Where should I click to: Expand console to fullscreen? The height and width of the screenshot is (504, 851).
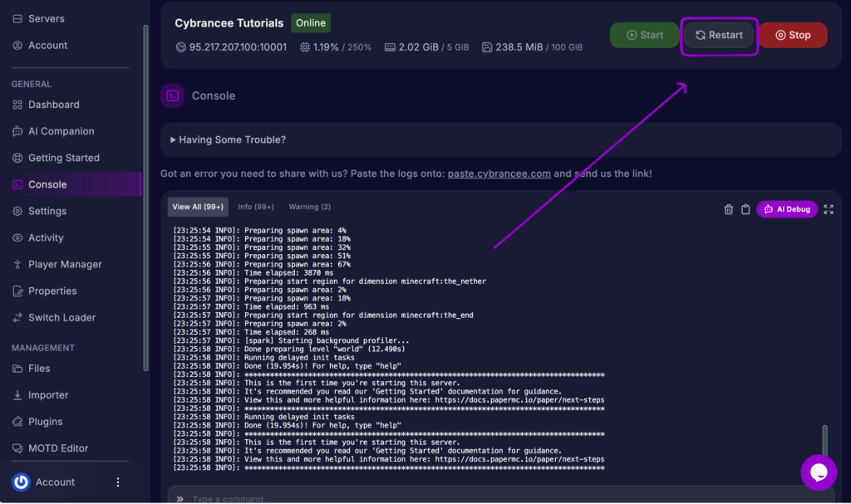click(x=829, y=209)
